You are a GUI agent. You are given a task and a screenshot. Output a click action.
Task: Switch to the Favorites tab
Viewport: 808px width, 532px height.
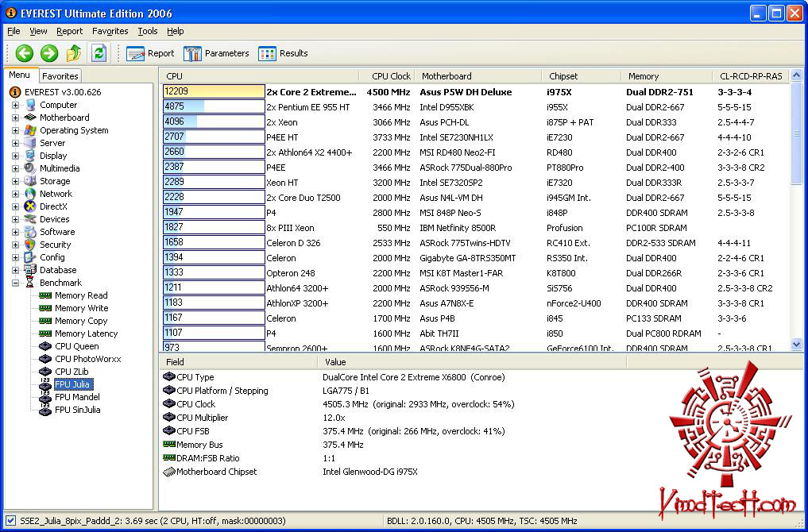(60, 76)
